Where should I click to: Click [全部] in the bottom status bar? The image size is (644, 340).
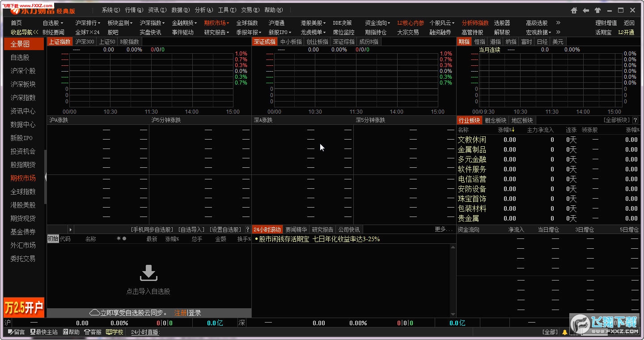pos(550,332)
